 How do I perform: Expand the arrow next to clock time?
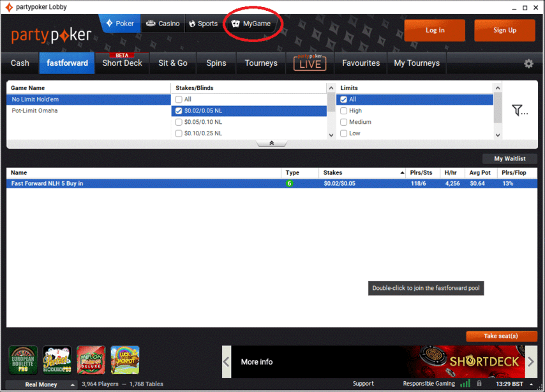(x=531, y=384)
